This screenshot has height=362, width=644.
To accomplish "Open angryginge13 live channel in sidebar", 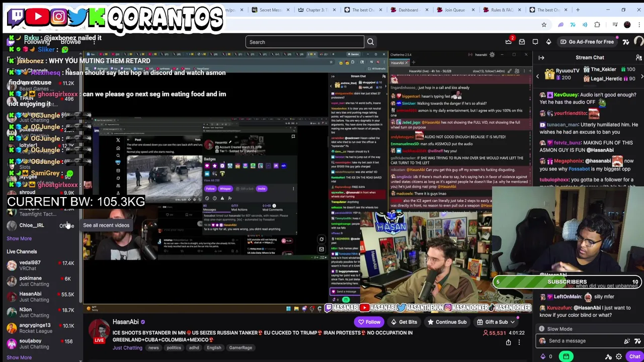I will (x=40, y=328).
